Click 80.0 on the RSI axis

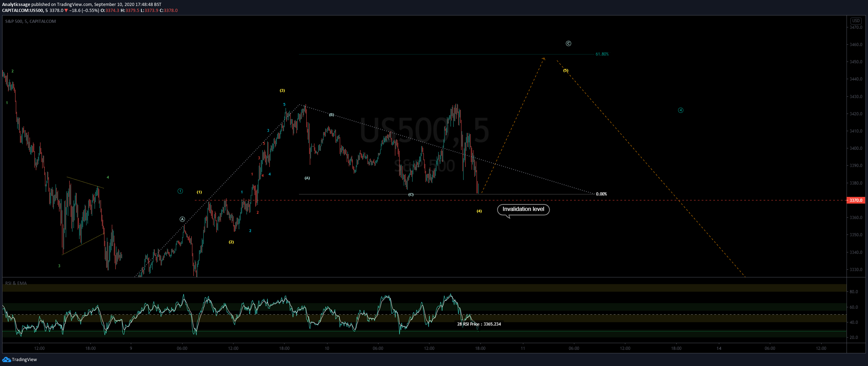(x=854, y=292)
